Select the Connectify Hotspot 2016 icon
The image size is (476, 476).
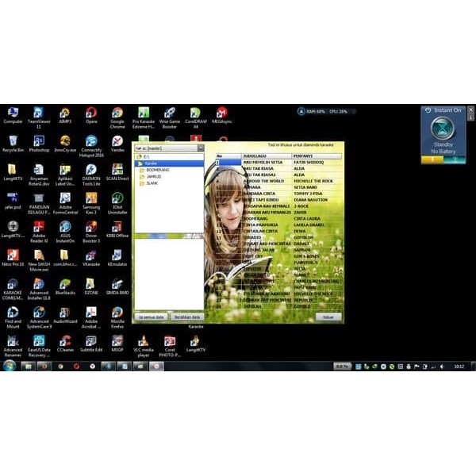pyautogui.click(x=91, y=146)
